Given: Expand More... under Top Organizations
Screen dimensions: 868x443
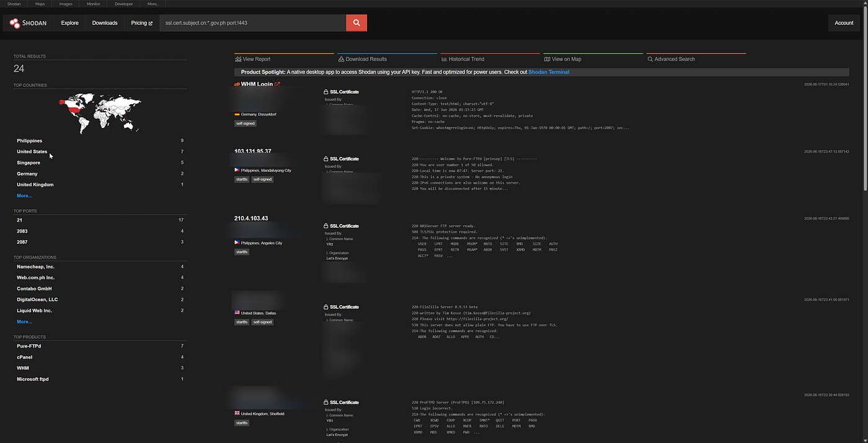Looking at the screenshot, I should [x=24, y=321].
